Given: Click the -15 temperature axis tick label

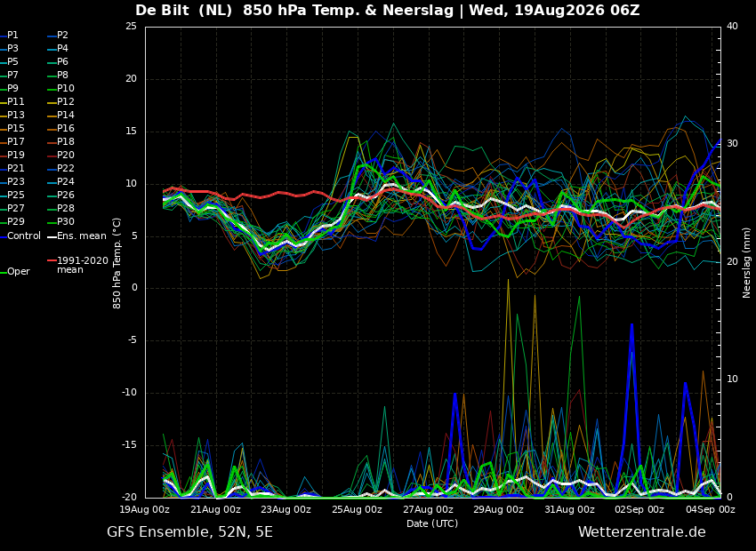Looking at the screenshot, I should 129,445.
